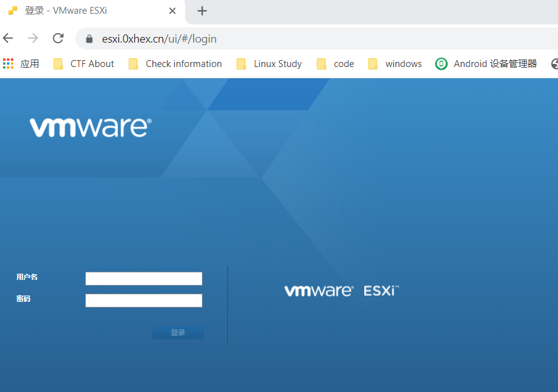Image resolution: width=558 pixels, height=392 pixels.
Task: Click the 用户名 username input field
Action: point(144,279)
